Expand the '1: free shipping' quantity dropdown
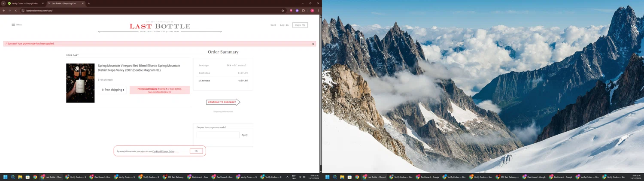The width and height of the screenshot is (644, 181). [112, 90]
